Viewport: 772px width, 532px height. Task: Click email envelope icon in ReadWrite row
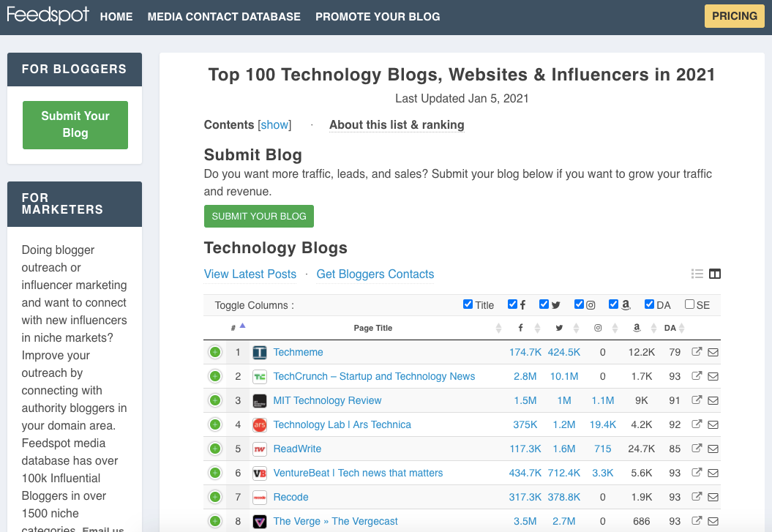coord(713,449)
